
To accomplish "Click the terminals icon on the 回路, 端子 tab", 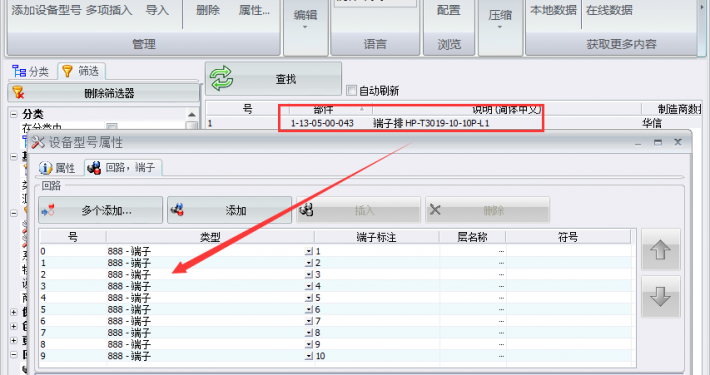I will click(x=94, y=168).
